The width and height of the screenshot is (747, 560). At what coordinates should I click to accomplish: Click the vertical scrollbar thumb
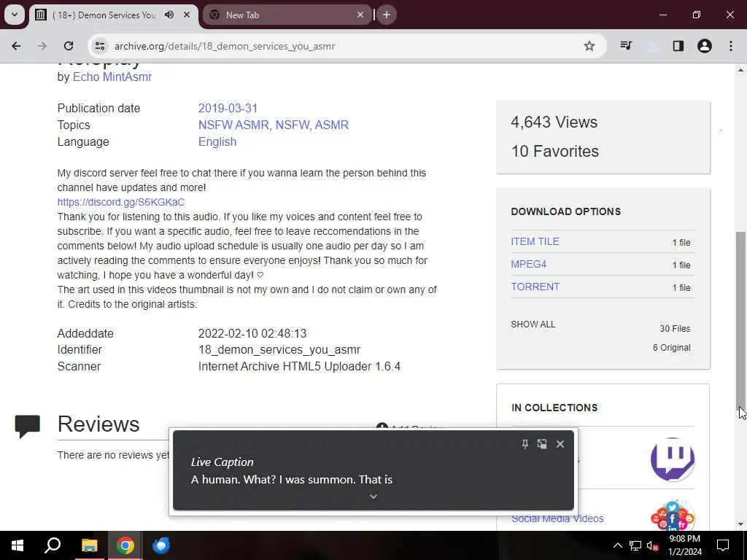click(x=740, y=319)
